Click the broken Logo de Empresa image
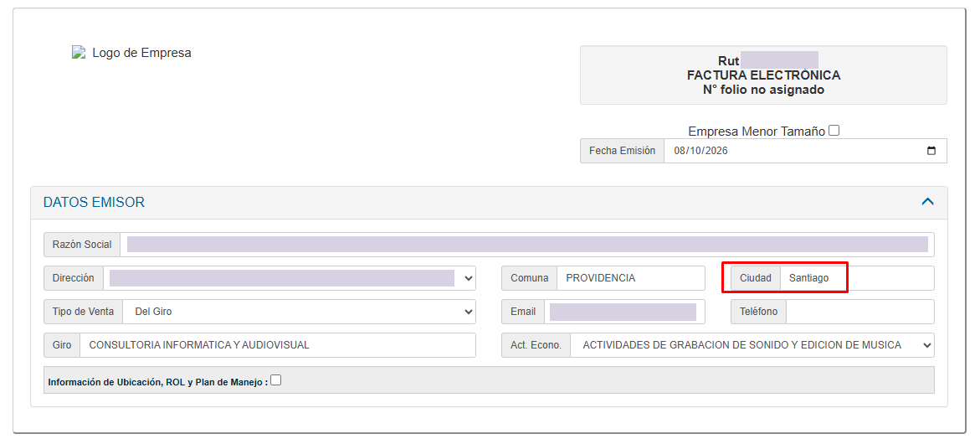980x439 pixels. tap(78, 53)
